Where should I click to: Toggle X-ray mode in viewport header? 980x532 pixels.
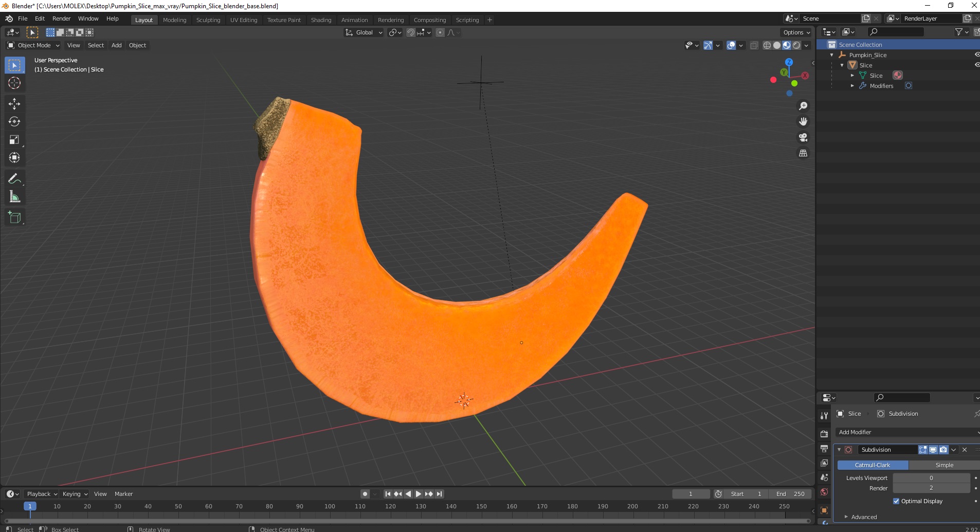[754, 45]
